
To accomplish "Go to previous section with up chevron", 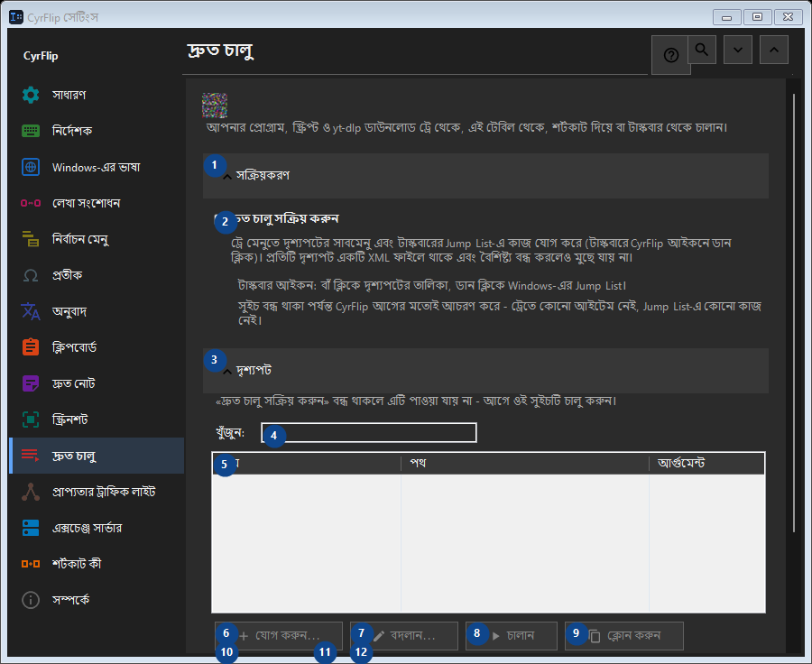I will [x=774, y=50].
